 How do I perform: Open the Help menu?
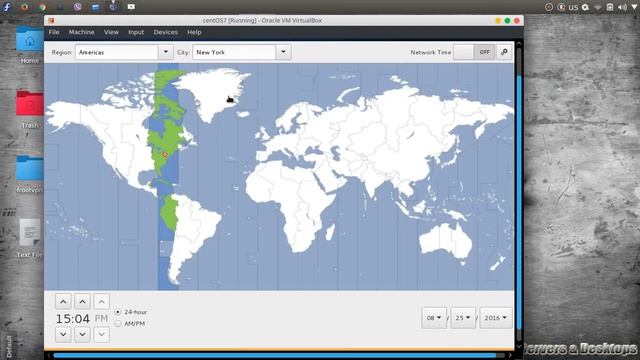[194, 32]
